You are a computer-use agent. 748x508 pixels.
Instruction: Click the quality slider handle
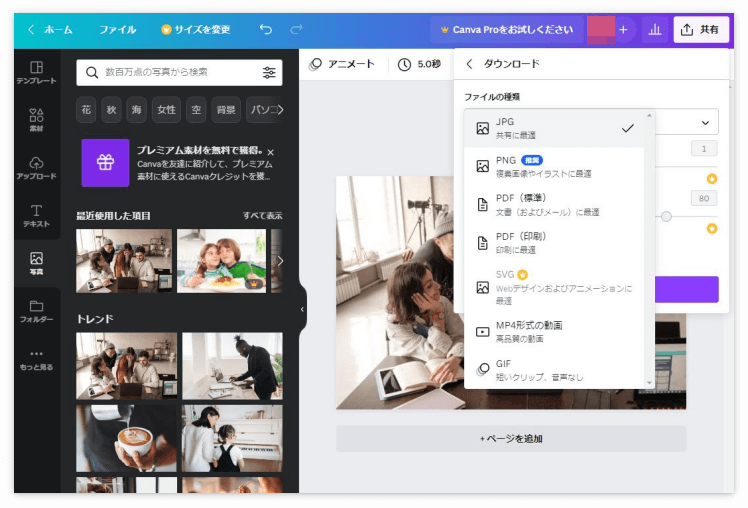coord(666,217)
